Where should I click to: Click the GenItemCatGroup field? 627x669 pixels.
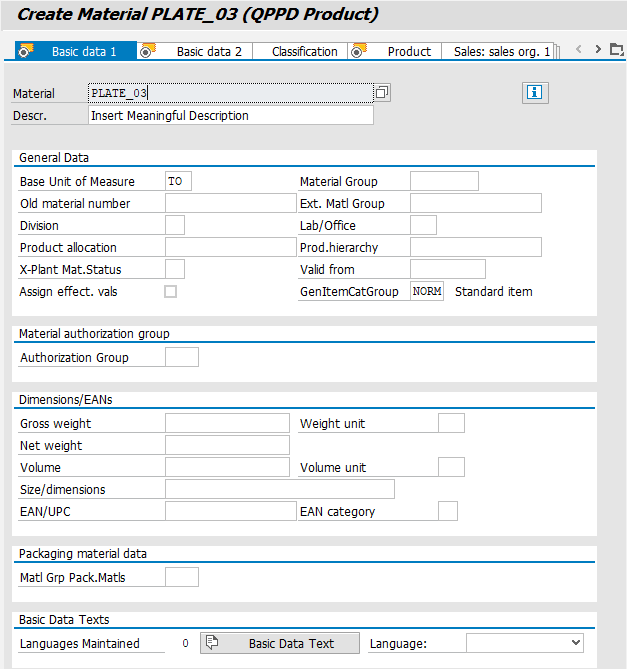point(427,292)
